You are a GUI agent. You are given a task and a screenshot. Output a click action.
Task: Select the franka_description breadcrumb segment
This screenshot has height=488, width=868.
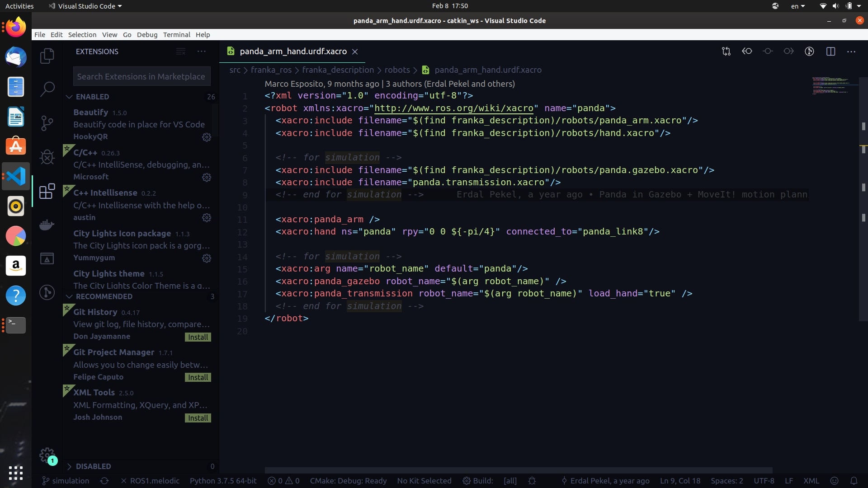(338, 70)
